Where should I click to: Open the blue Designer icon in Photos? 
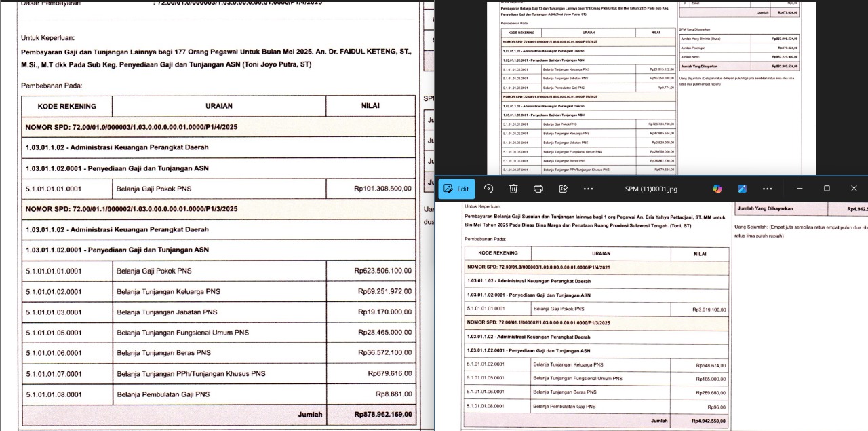743,189
